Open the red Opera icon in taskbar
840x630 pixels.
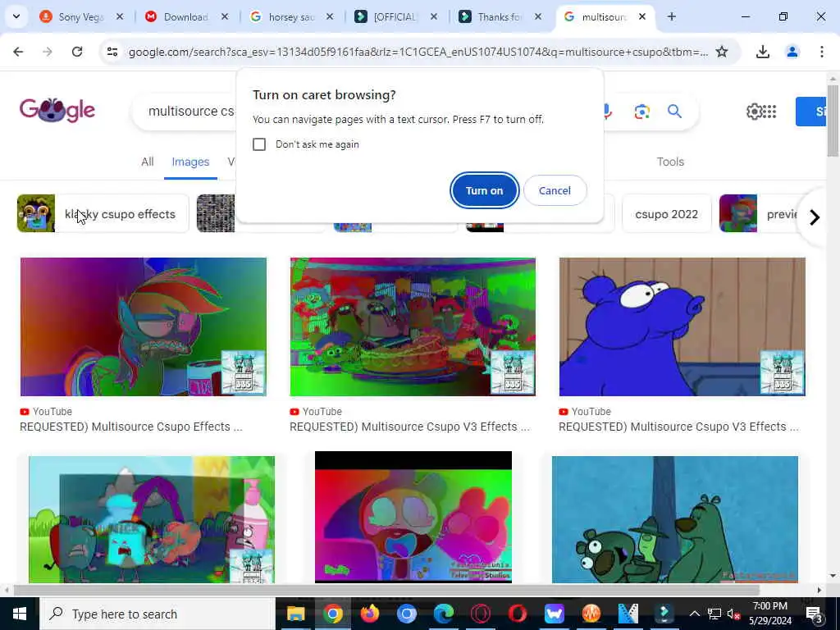click(518, 614)
